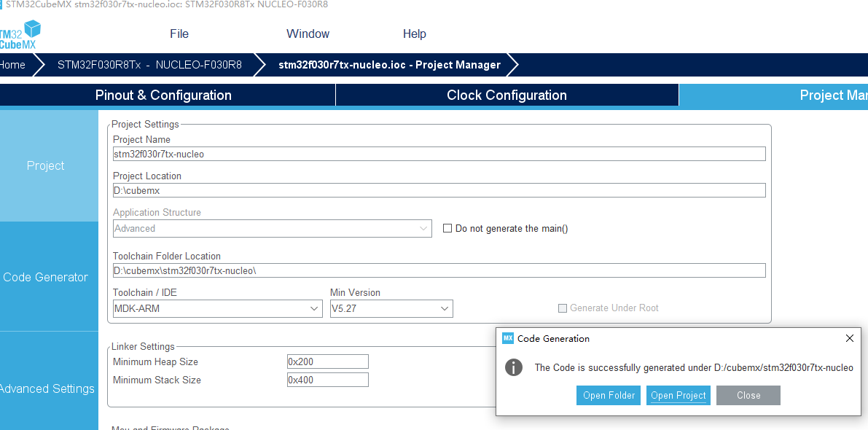Toggle the Generate Under Root checkbox
This screenshot has width=868, height=430.
click(x=562, y=308)
